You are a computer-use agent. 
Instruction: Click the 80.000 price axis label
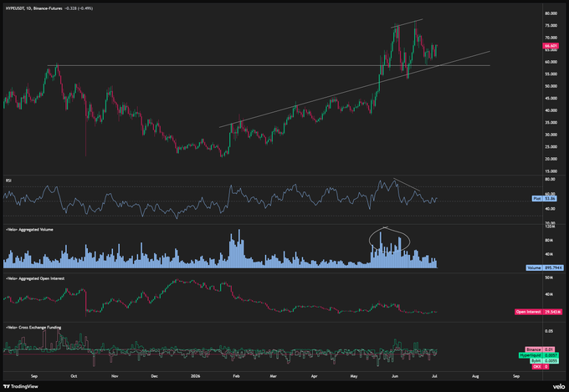point(551,13)
